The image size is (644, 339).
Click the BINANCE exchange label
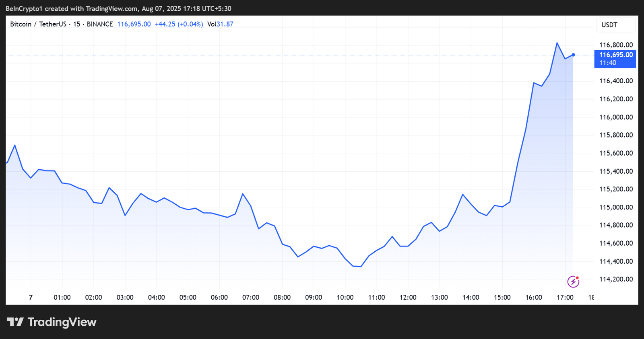pos(100,24)
